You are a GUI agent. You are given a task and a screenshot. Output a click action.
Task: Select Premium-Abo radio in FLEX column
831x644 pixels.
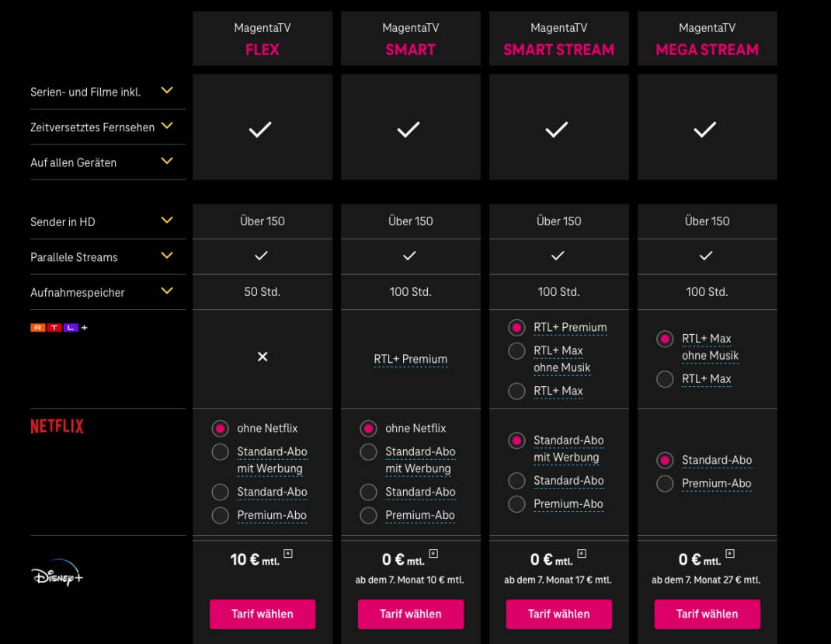(x=221, y=515)
